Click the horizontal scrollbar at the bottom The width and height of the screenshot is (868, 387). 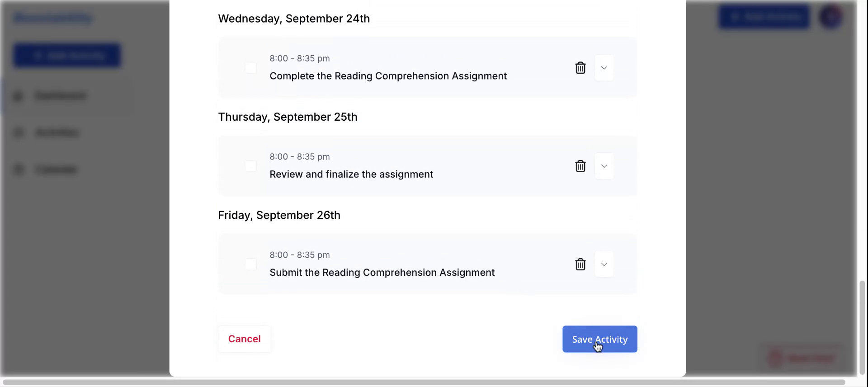click(x=423, y=382)
